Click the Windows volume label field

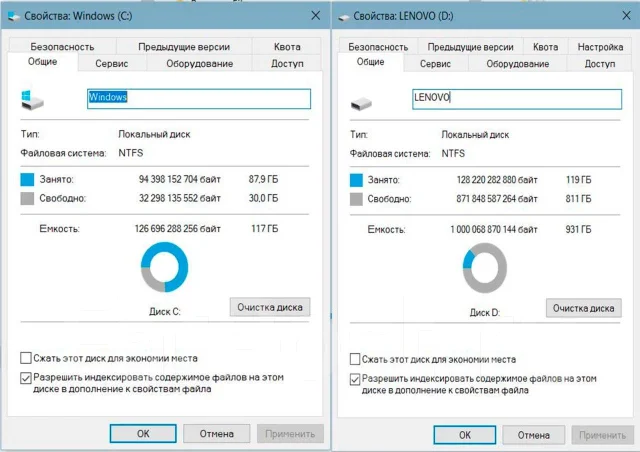point(199,99)
